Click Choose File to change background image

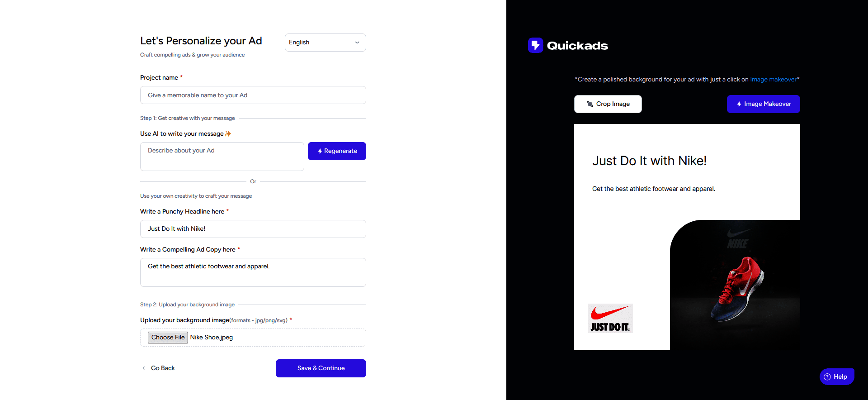168,337
